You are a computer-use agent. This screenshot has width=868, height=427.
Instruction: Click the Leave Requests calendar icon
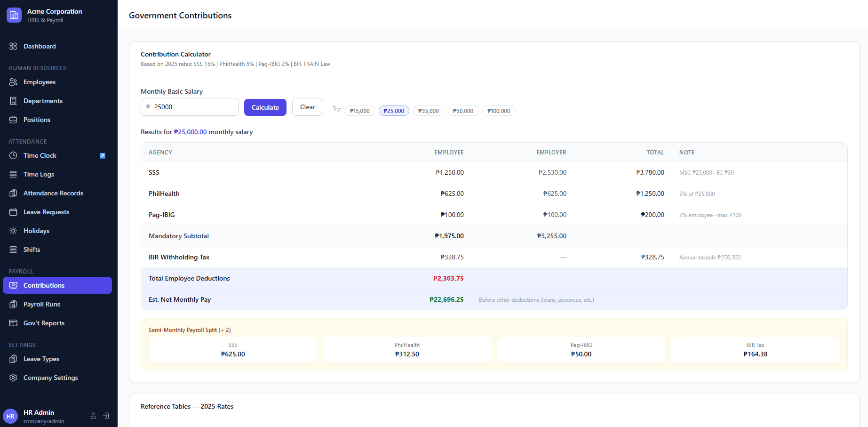click(x=13, y=212)
